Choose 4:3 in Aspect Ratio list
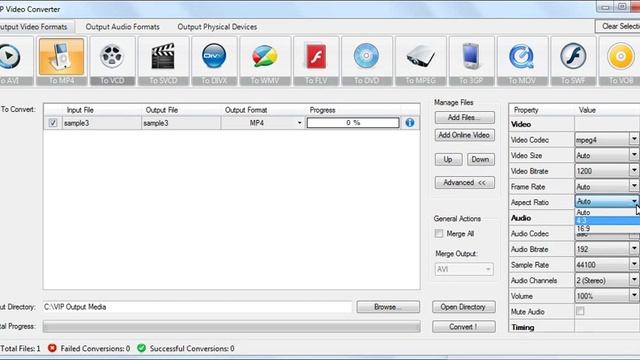The height and width of the screenshot is (360, 640). (607, 220)
